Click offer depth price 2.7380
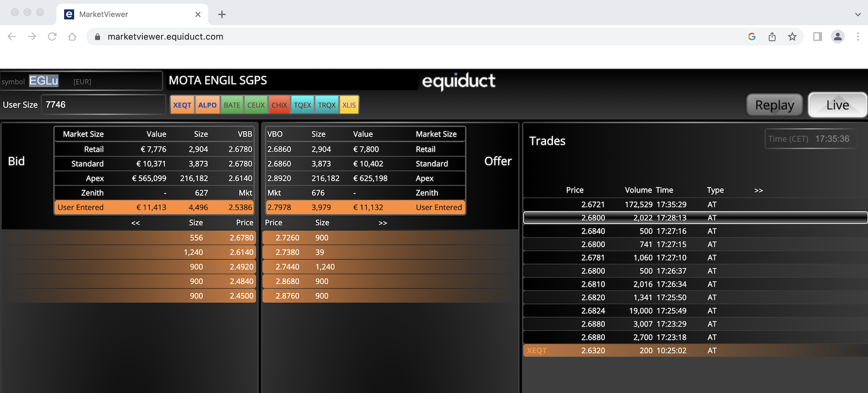868x393 pixels. pyautogui.click(x=287, y=252)
